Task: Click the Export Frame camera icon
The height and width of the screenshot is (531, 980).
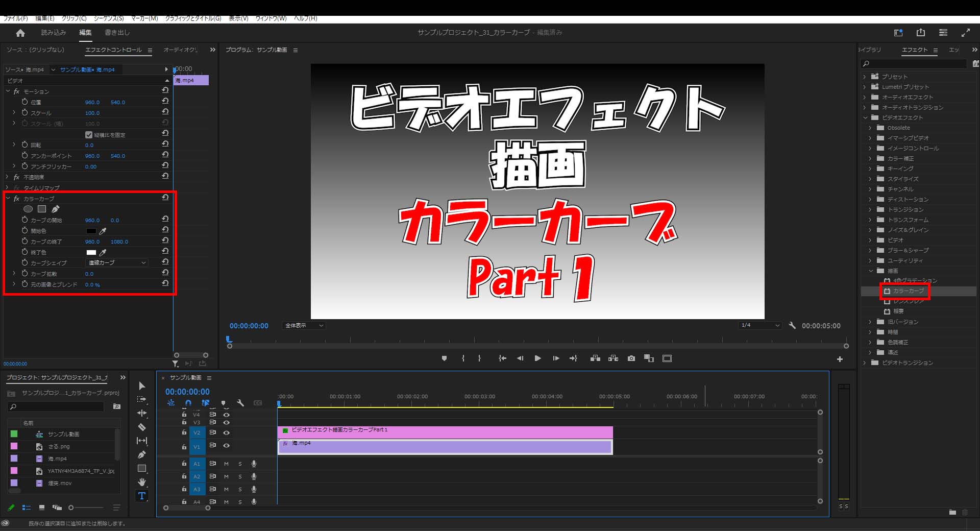Action: pyautogui.click(x=631, y=358)
